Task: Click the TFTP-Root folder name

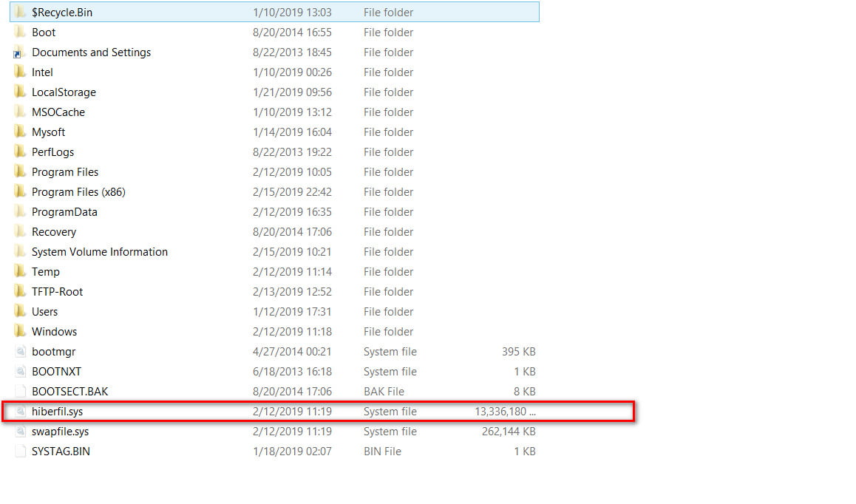Action: (x=57, y=292)
